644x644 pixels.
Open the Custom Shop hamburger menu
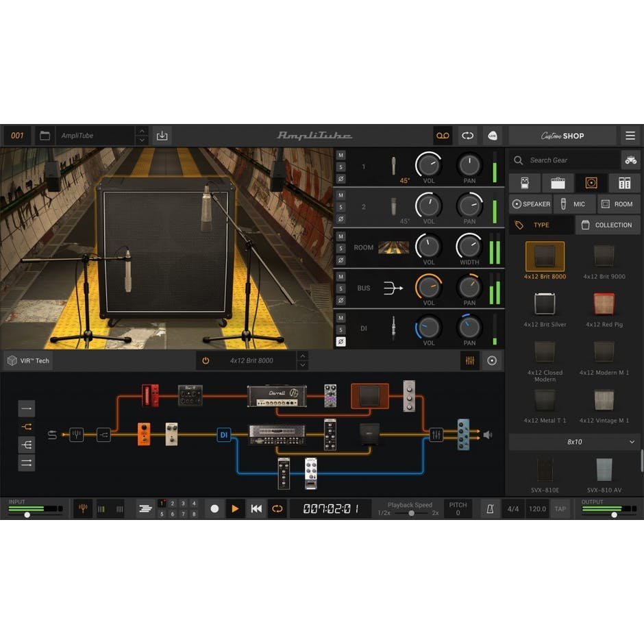click(x=630, y=136)
